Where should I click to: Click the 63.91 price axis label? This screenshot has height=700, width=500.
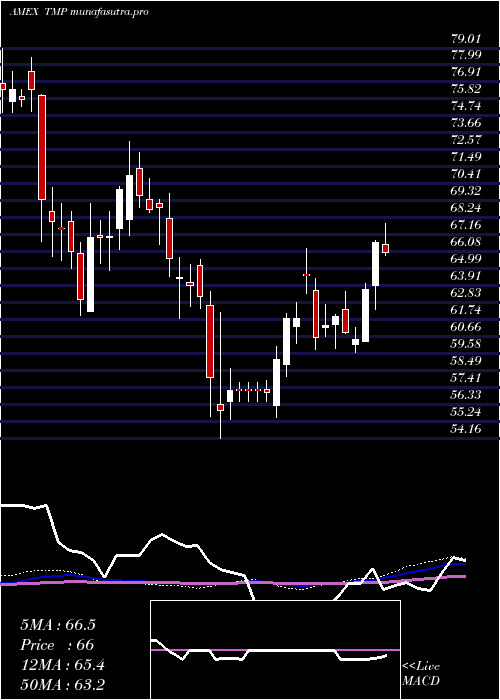(x=466, y=275)
